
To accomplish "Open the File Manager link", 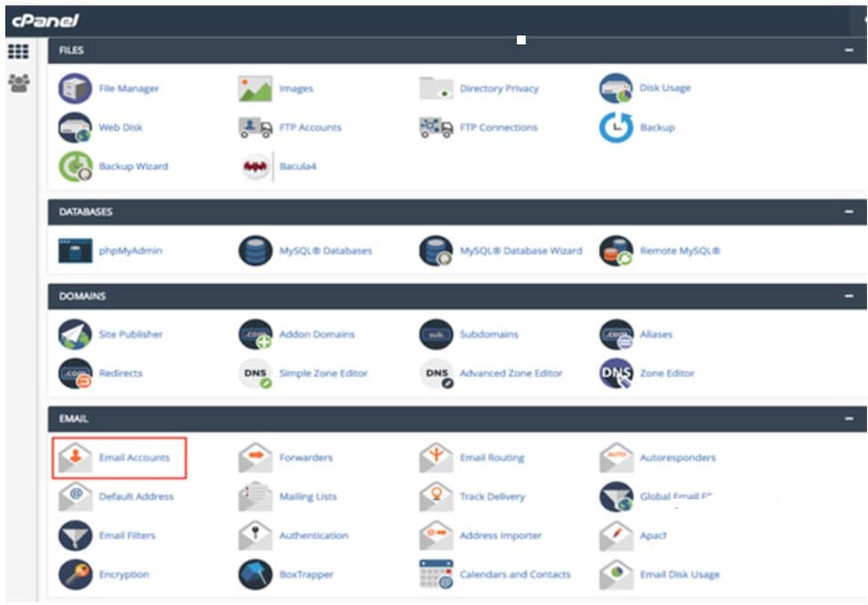I will coord(129,89).
